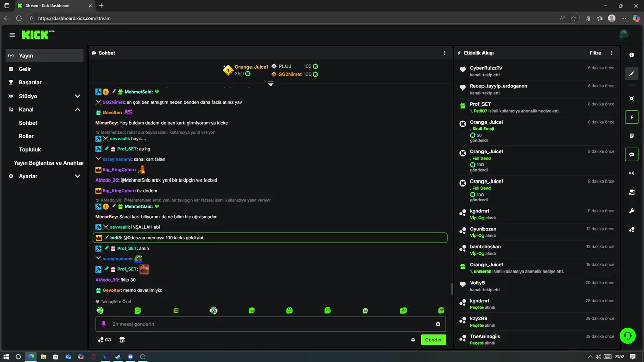Click Recep_tayyip_erdogannn in the activity feed
644x362 pixels.
coord(499,86)
